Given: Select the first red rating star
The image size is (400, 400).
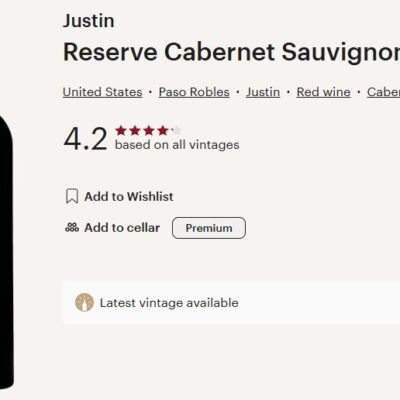Looking at the screenshot, I should tap(121, 131).
